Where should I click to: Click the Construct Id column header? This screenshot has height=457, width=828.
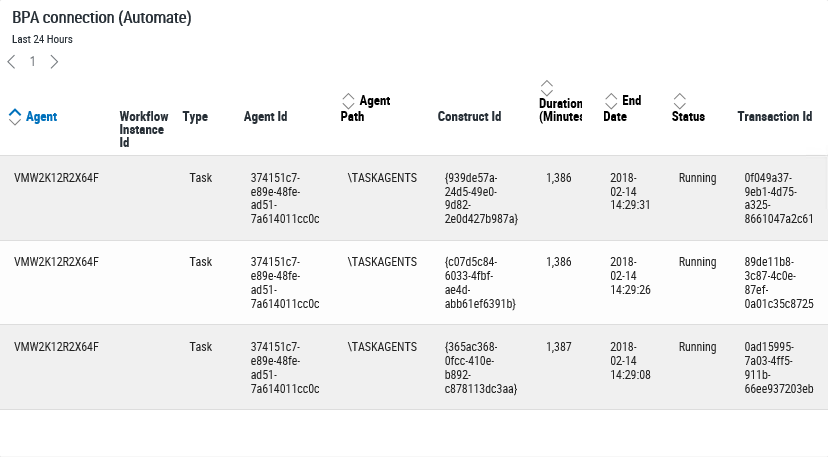point(469,117)
